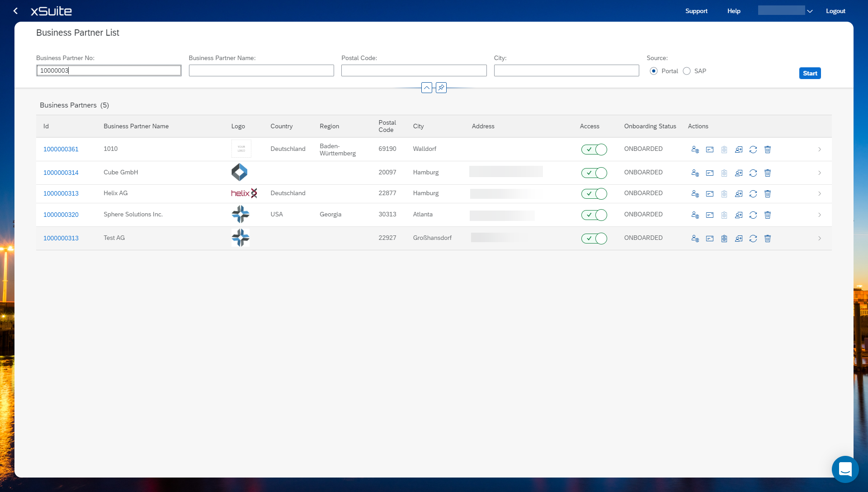868x492 pixels.
Task: Delete the Cube GmbH business partner
Action: [767, 173]
